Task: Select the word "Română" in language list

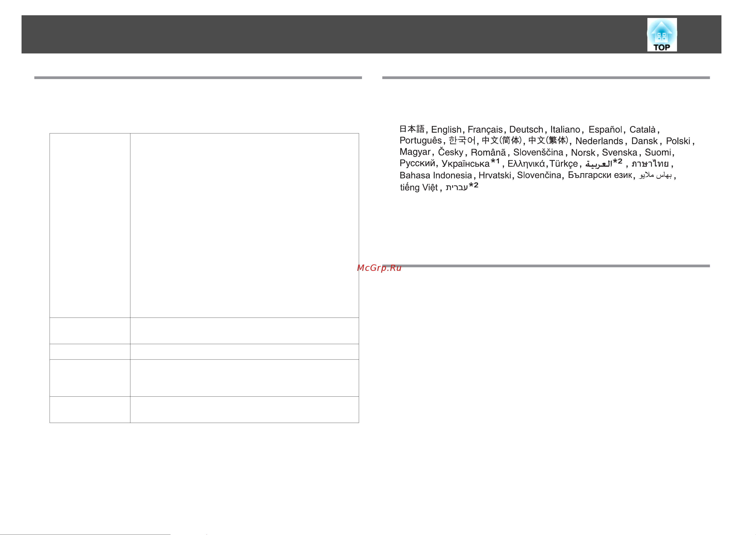Action: pos(488,152)
